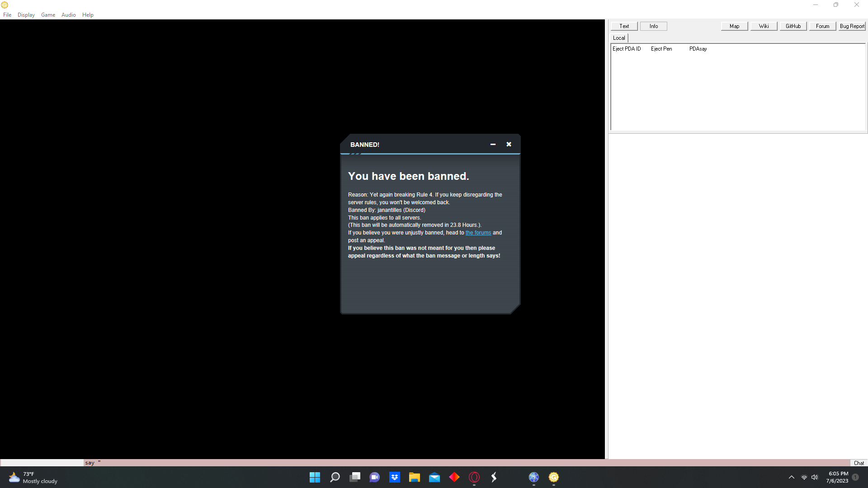
Task: Toggle the Info panel button
Action: (653, 26)
